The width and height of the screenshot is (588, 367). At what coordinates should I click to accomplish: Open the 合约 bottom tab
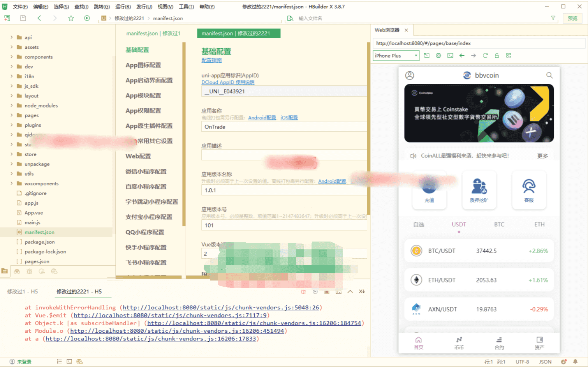[499, 343]
